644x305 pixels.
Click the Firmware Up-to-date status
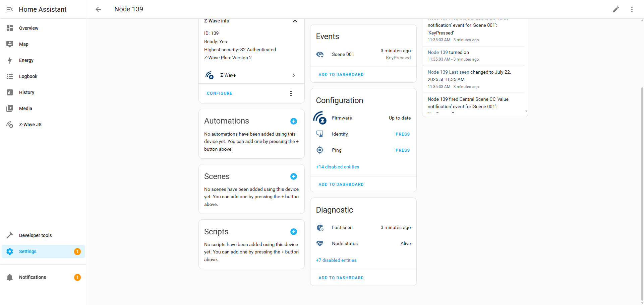pyautogui.click(x=400, y=118)
